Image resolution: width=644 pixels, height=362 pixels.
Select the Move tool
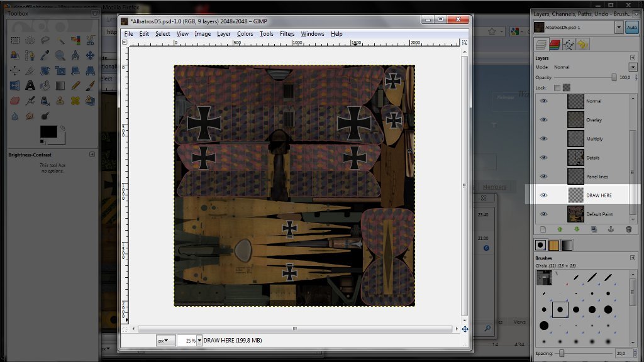point(91,55)
